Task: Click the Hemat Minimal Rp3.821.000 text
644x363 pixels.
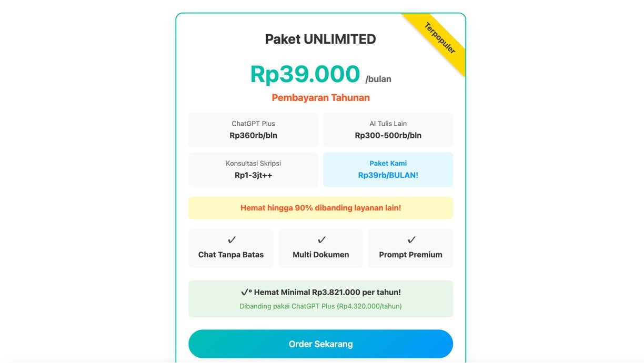Action: [327, 293]
